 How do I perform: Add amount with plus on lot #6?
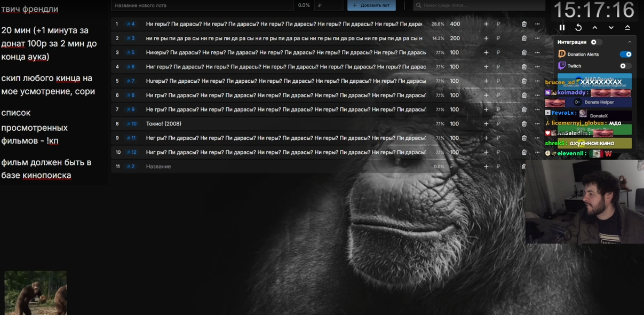(486, 67)
